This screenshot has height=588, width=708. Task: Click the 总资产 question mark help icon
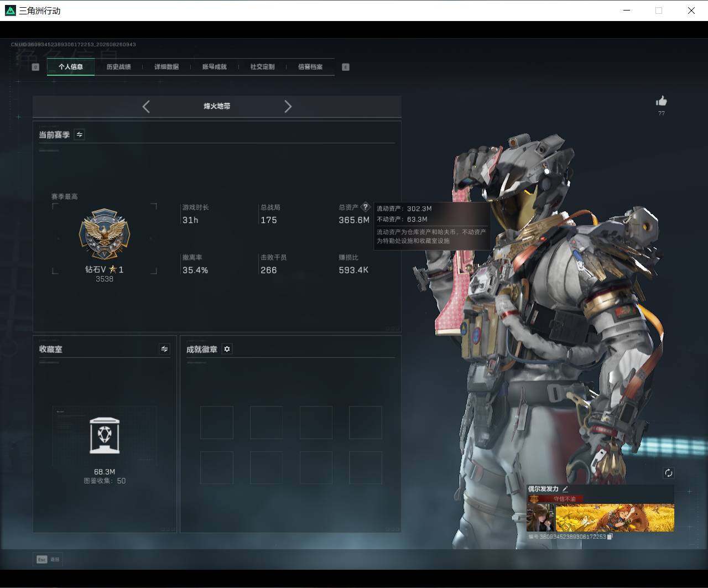pyautogui.click(x=365, y=207)
